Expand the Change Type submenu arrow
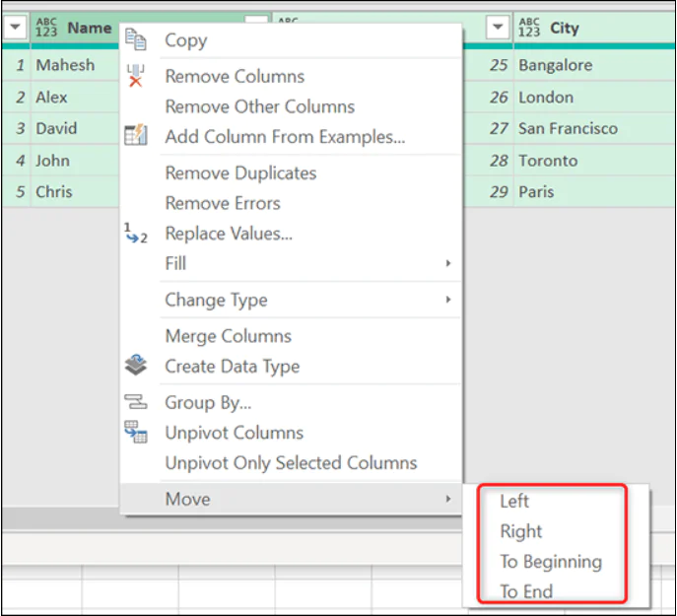Screen dimensions: 677x616 (448, 300)
